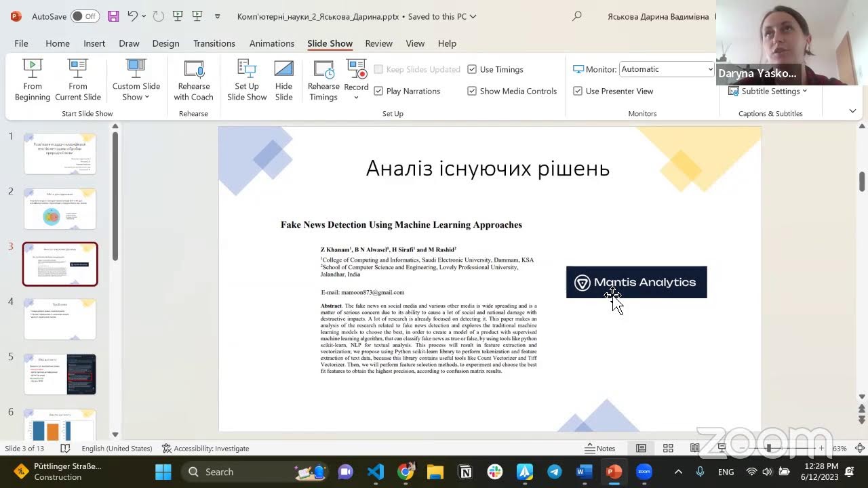Click the Record slide show icon
Viewport: 868px width, 488px height.
[356, 70]
